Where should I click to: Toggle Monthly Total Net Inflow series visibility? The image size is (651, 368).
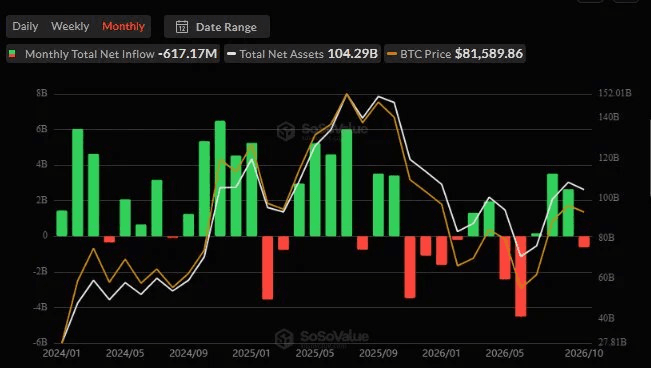click(x=113, y=54)
